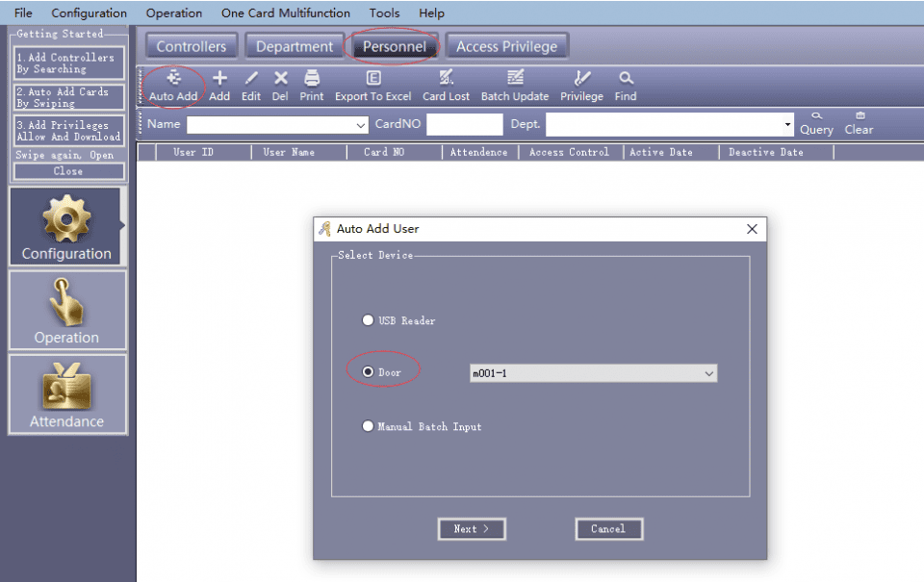Click Export To Excel icon
Screen dimensions: 924x582
point(373,79)
